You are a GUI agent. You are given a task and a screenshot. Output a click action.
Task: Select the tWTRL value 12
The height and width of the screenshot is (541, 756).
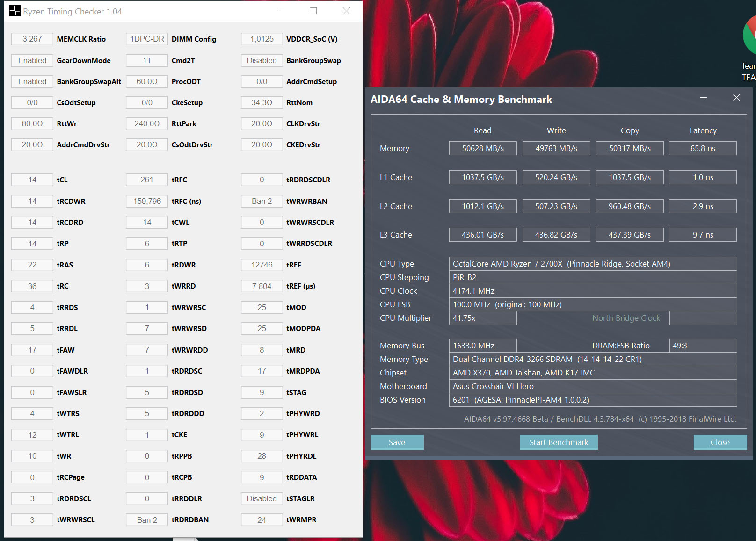[x=32, y=435]
